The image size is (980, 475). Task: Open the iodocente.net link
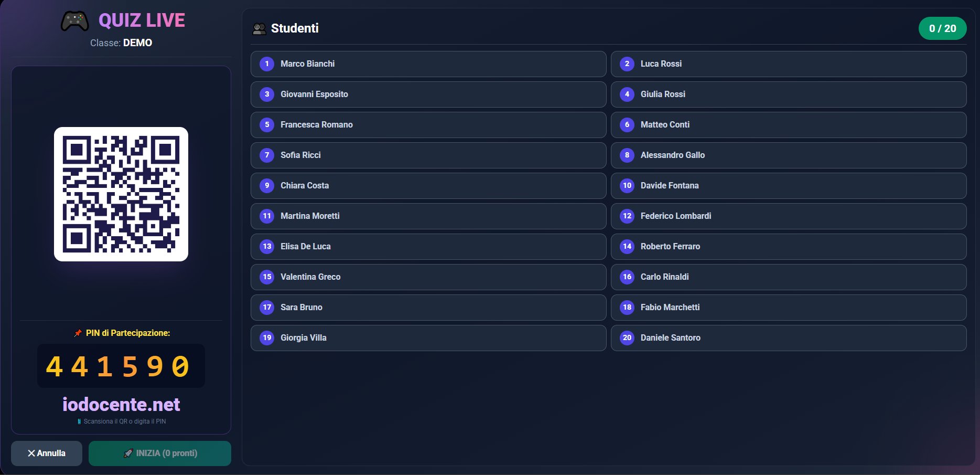coord(121,405)
